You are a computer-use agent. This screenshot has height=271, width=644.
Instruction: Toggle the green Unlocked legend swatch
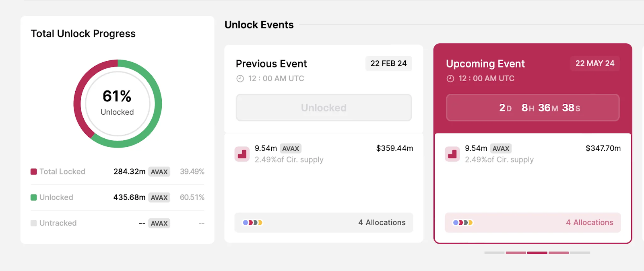[x=34, y=197]
